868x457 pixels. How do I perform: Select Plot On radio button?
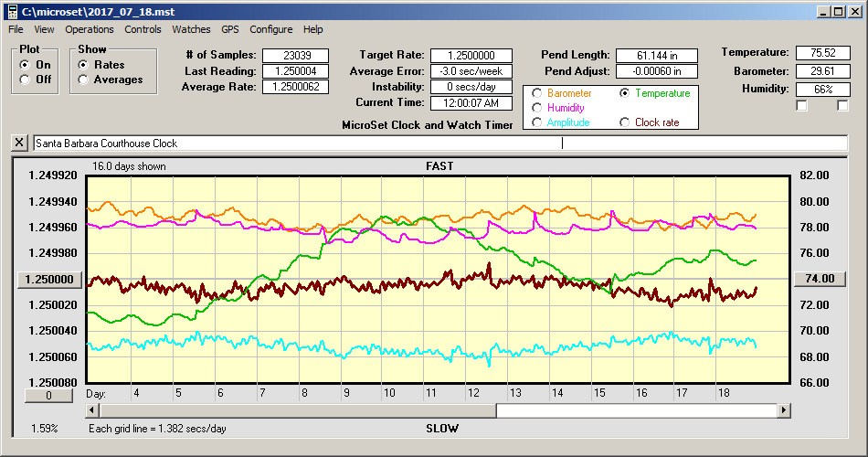25,65
